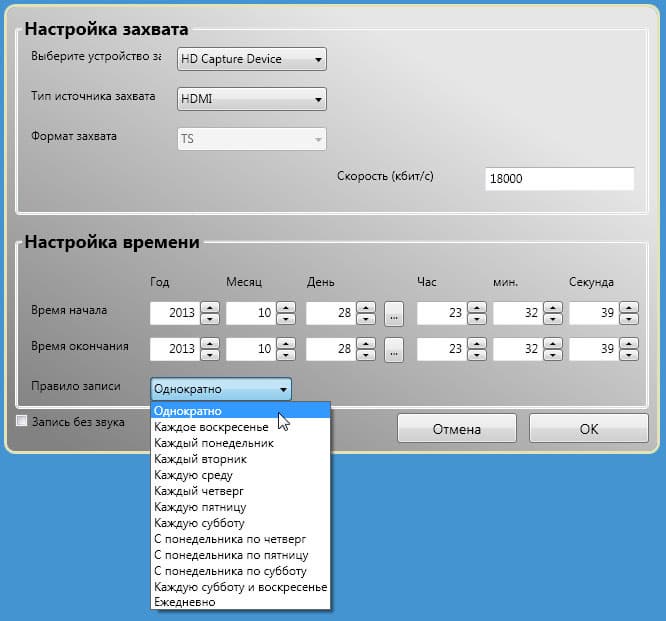Open the HD Capture Device dropdown
The image size is (666, 621).
[252, 59]
